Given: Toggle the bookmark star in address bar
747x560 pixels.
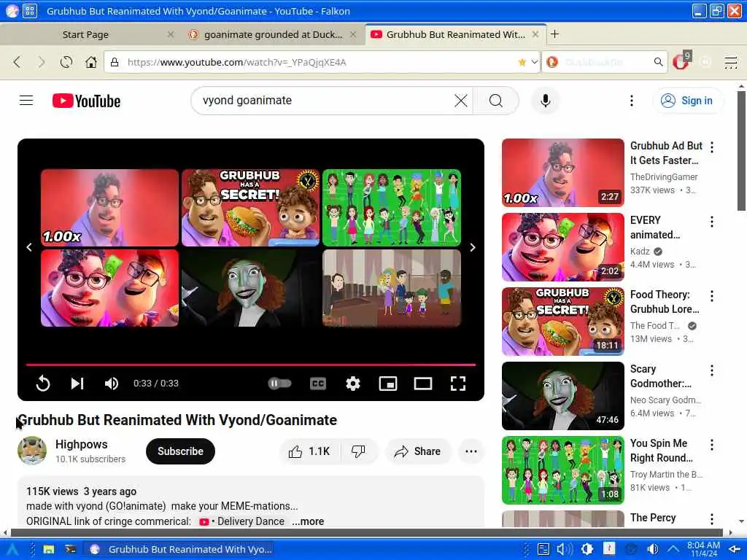Looking at the screenshot, I should (x=522, y=63).
